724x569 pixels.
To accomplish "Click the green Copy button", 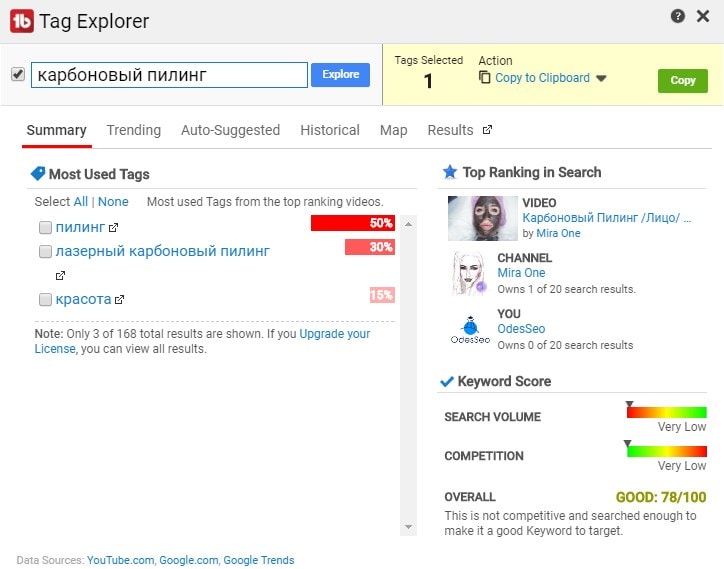I will coord(682,80).
